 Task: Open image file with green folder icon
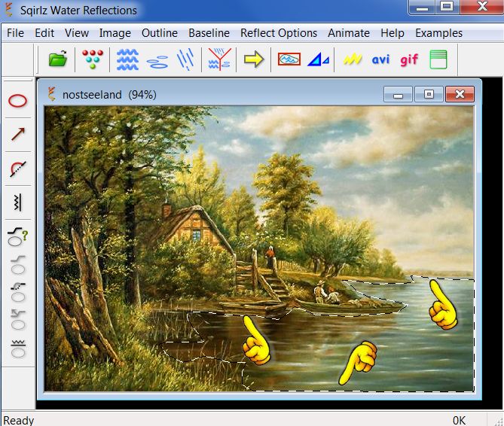[x=58, y=59]
